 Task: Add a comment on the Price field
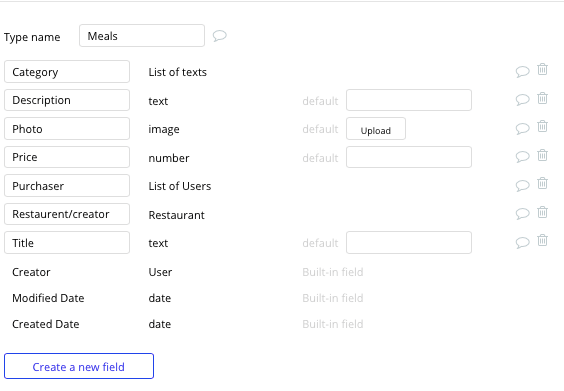(x=522, y=156)
